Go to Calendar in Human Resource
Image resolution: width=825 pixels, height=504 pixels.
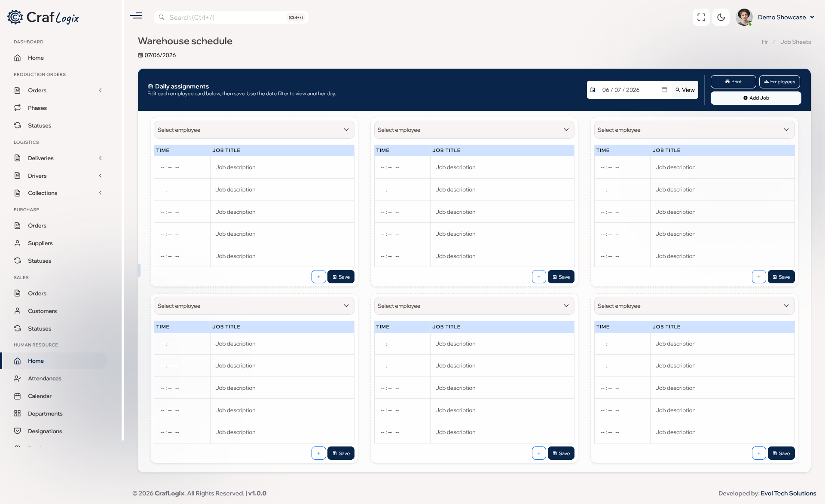pyautogui.click(x=40, y=396)
